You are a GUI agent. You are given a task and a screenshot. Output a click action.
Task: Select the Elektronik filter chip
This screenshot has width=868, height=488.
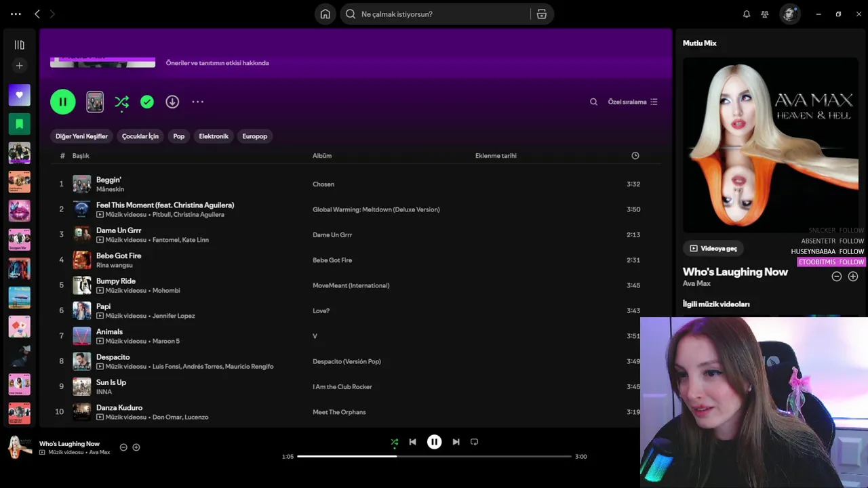tap(214, 136)
